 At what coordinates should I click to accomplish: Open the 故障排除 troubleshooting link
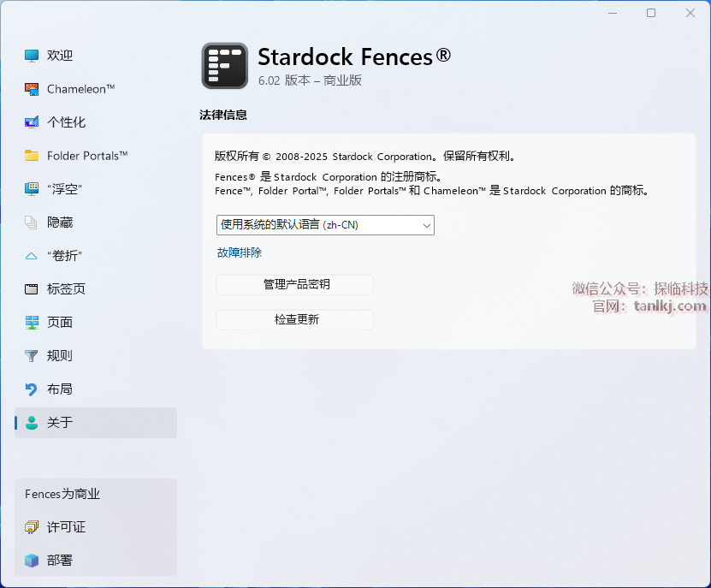240,252
